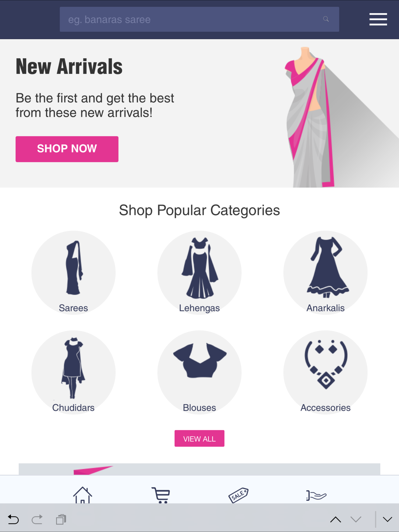Open the browser tabs copy icon
The image size is (399, 532).
(61, 519)
